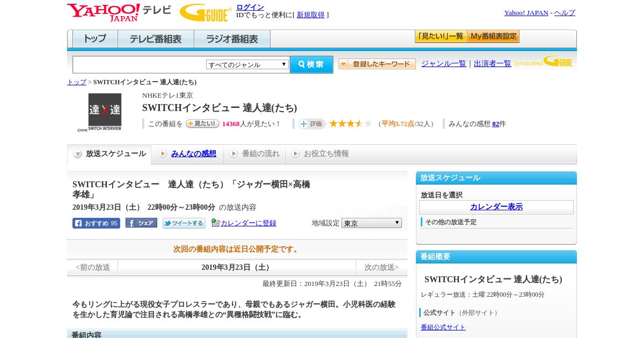644x338 pixels.
Task: Open ジャンル一覧 link
Action: pos(443,63)
